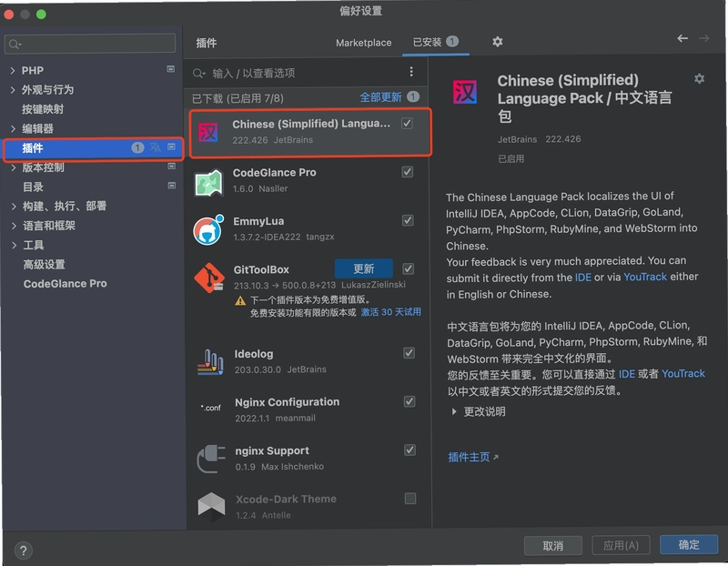Click the project-level icon beside 目录

tap(171, 186)
